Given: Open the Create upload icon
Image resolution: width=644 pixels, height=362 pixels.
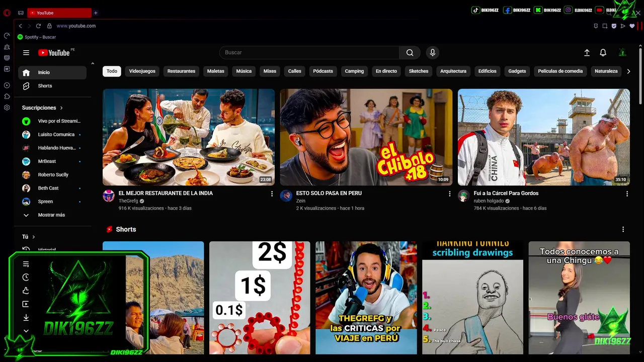Looking at the screenshot, I should [587, 52].
